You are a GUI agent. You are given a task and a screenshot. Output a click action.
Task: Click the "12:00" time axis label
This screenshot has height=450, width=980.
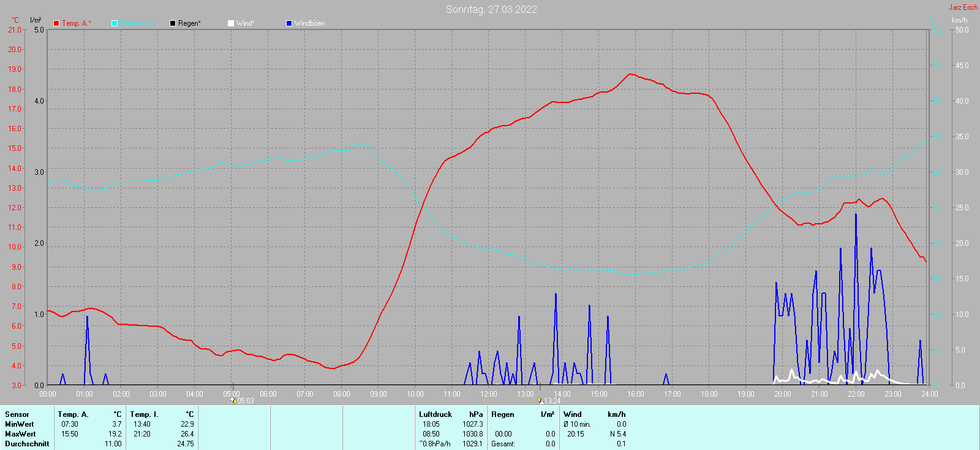pyautogui.click(x=489, y=394)
